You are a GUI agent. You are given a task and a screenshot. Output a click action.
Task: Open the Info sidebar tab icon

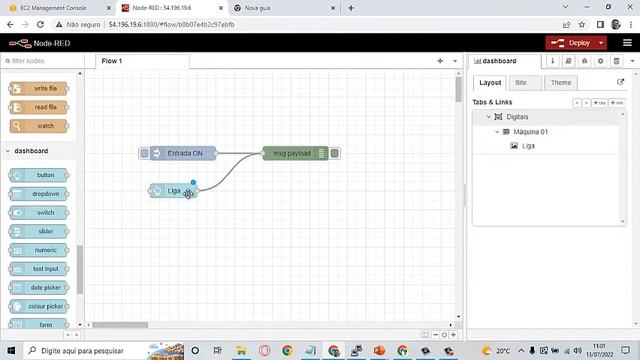click(553, 61)
